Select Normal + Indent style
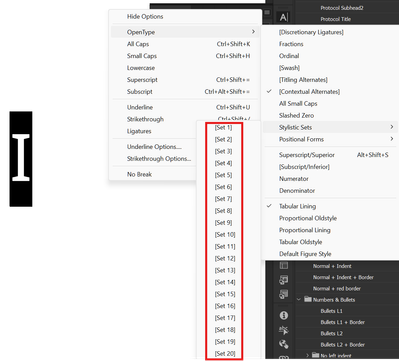This screenshot has width=399, height=361. pos(332,266)
